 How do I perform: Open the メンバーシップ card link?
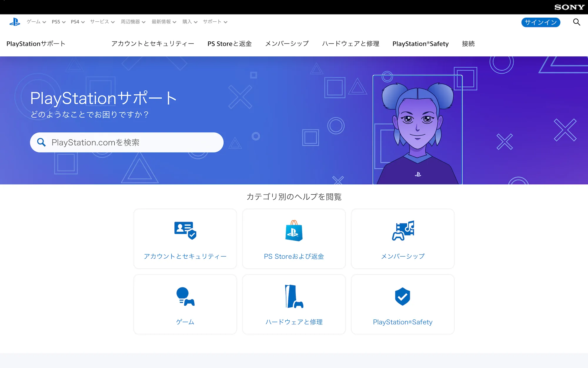(403, 239)
